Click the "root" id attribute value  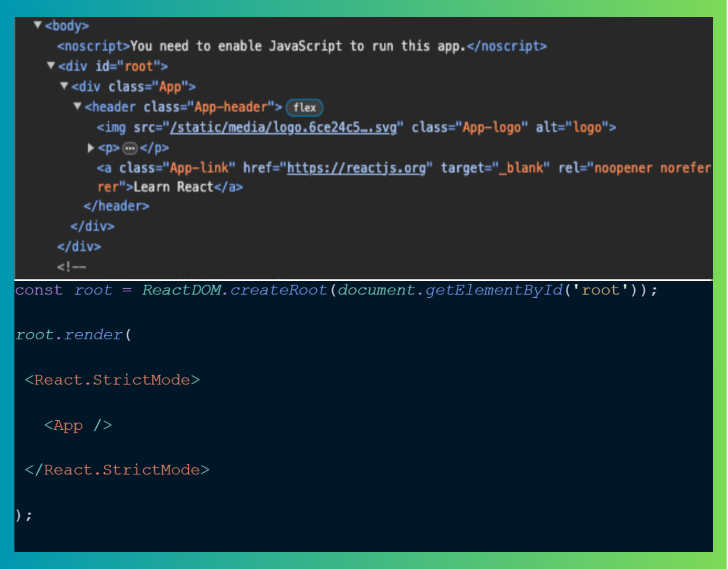[x=139, y=66]
